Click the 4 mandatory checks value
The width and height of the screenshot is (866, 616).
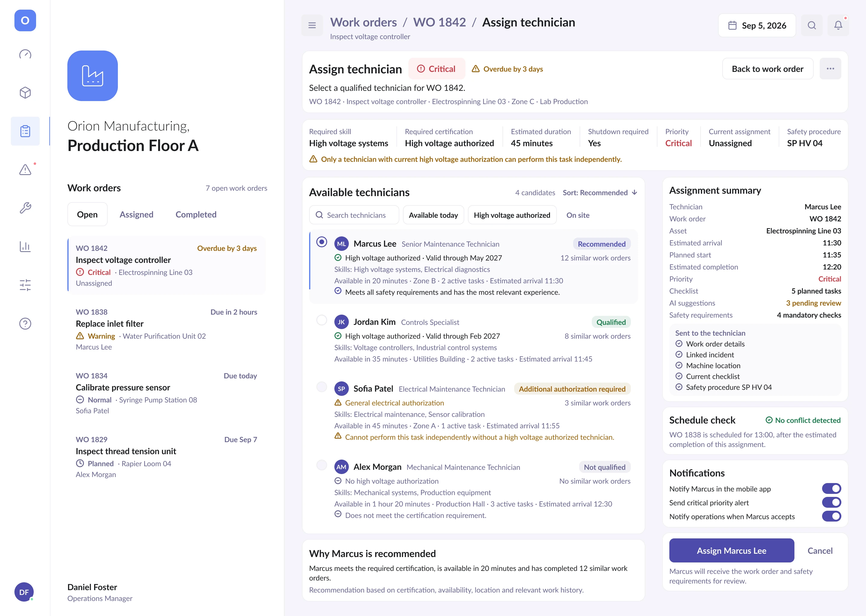click(809, 315)
